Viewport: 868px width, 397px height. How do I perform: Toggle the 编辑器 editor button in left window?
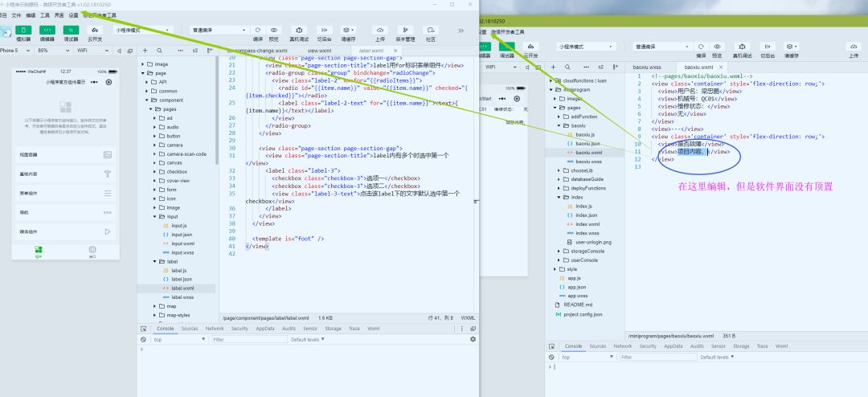(47, 30)
